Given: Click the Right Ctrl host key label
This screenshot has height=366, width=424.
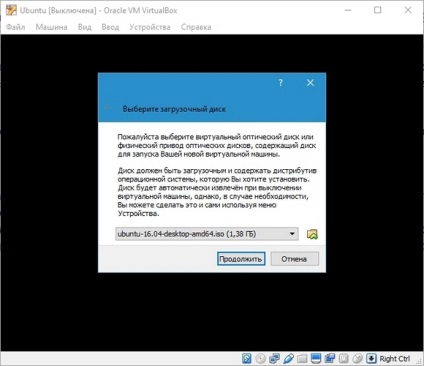Looking at the screenshot, I should click(395, 359).
